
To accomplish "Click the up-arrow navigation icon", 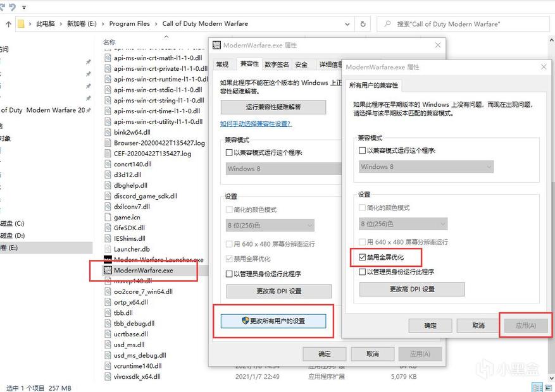I will pos(8,24).
